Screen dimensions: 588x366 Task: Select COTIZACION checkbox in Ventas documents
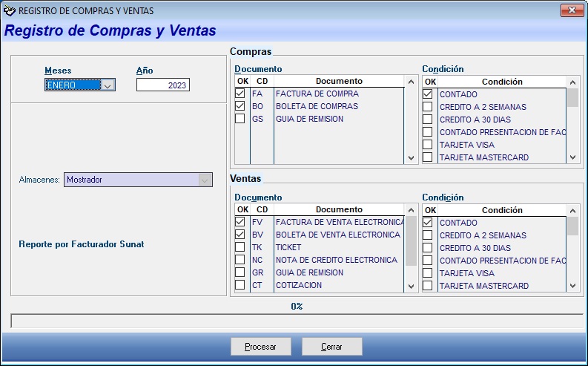tap(240, 285)
